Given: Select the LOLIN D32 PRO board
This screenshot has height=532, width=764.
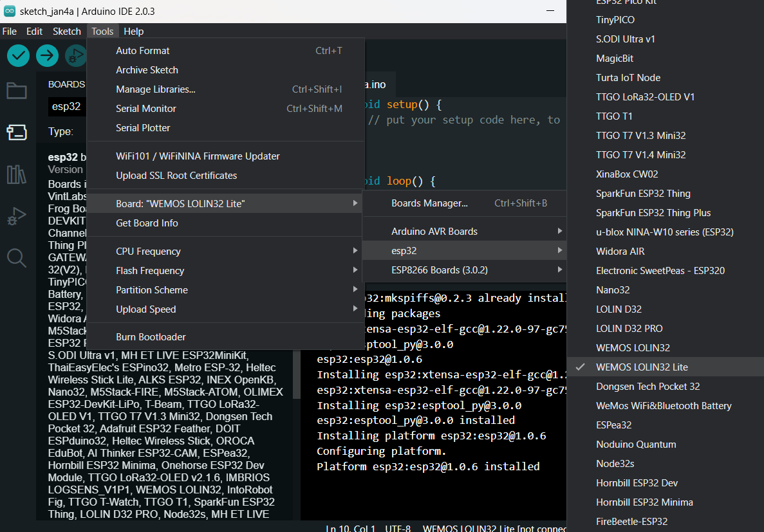Looking at the screenshot, I should (665, 328).
